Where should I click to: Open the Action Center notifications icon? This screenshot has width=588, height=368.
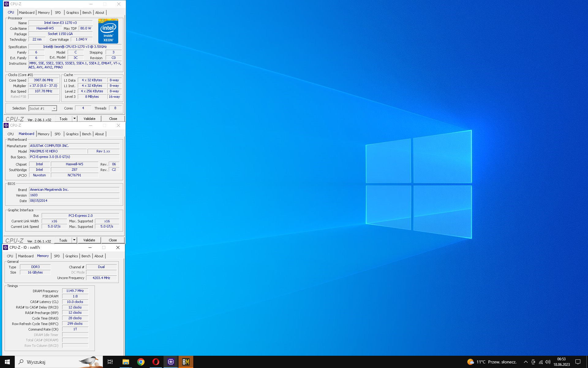578,362
